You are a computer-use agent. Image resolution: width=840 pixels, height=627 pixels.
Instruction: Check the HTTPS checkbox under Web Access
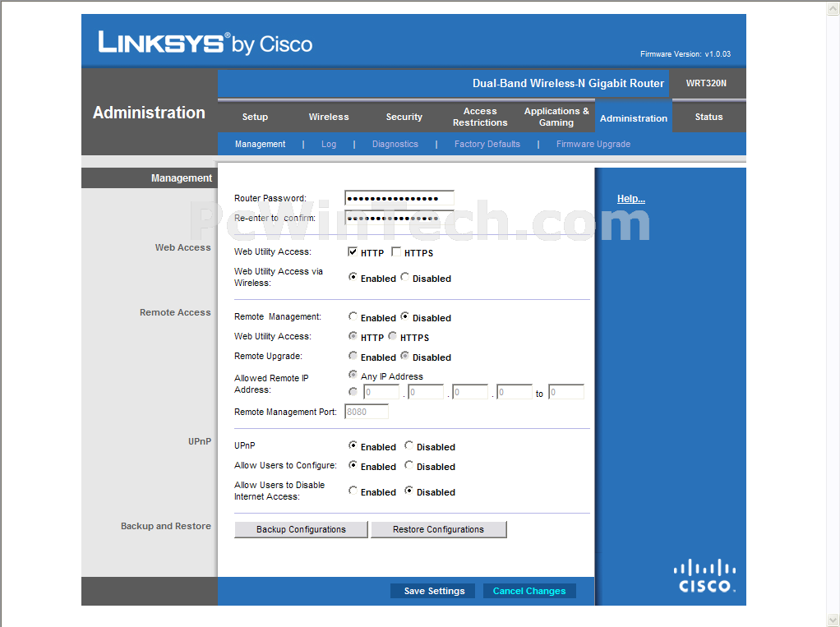pos(396,251)
